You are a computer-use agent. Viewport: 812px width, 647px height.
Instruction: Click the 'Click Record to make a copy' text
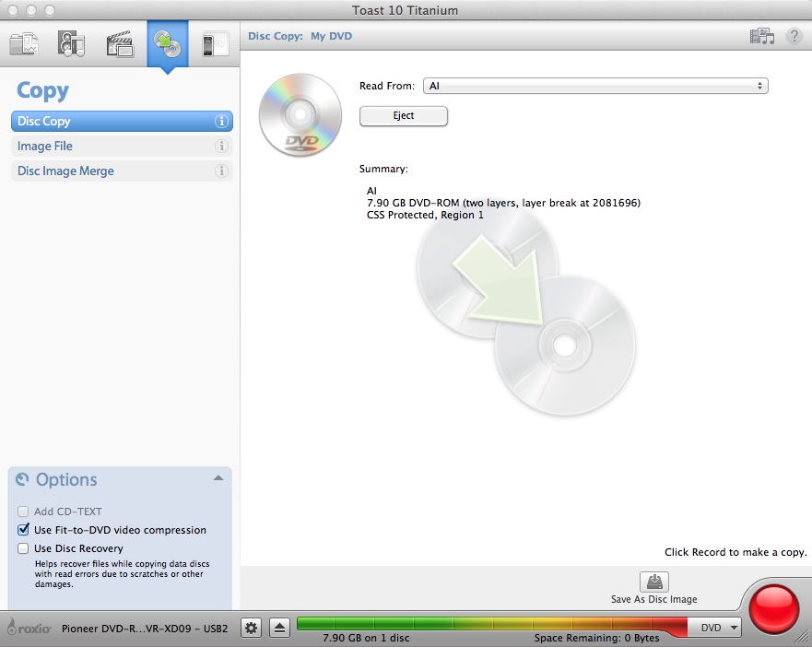736,552
